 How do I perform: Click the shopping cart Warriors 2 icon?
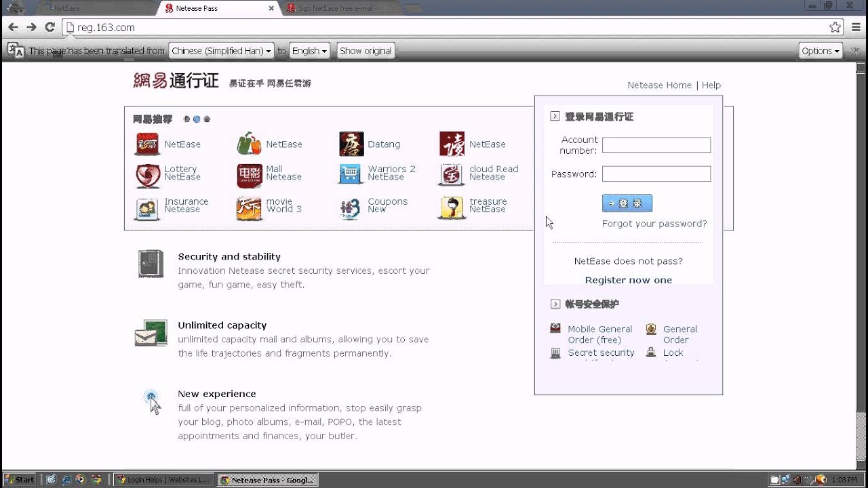point(351,174)
